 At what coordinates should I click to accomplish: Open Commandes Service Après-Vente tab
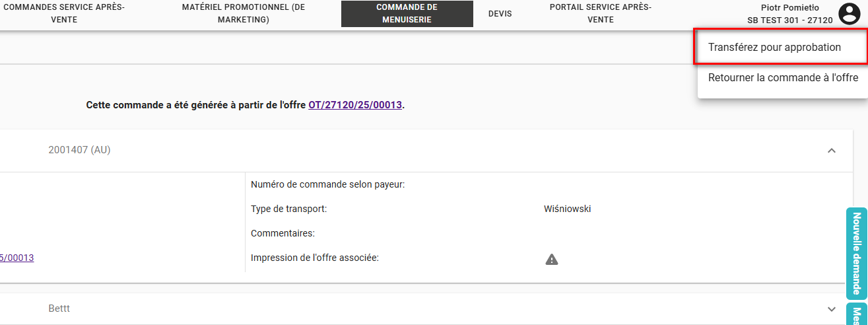pos(64,14)
